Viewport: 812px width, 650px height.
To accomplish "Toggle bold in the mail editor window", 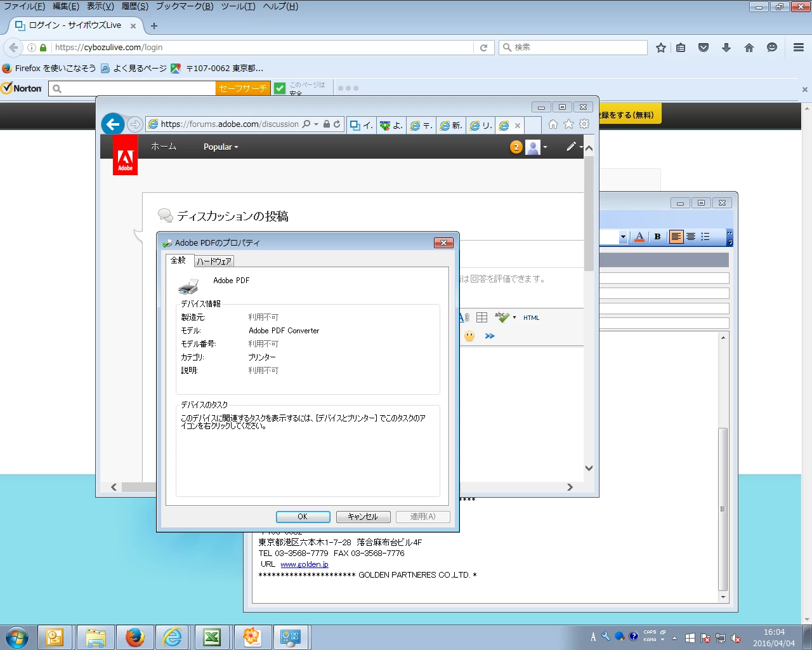I will 657,237.
